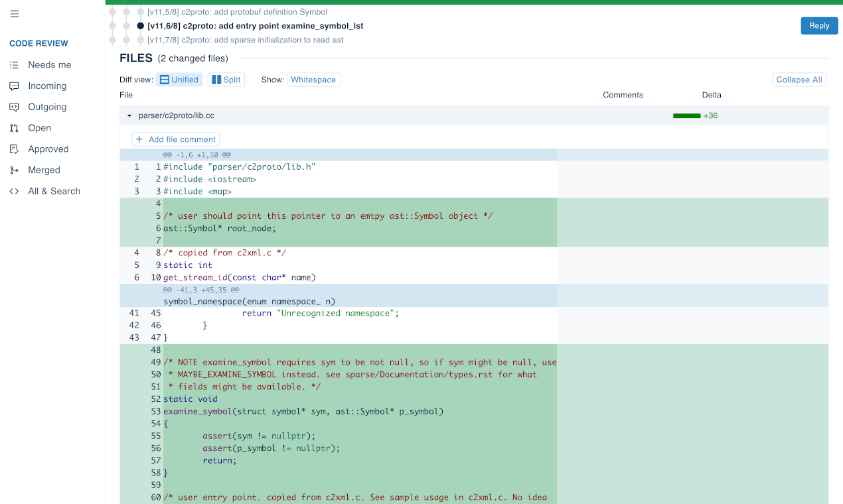Open the hamburger menu icon
The image size is (843, 504).
[15, 14]
